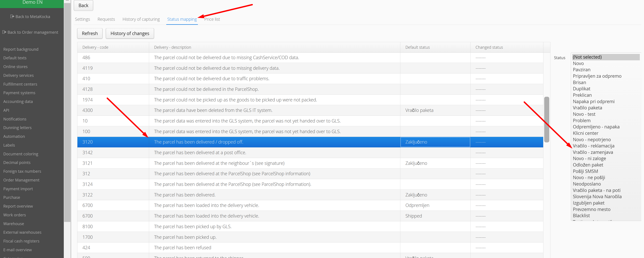Switch to the Settings tab

pyautogui.click(x=82, y=19)
